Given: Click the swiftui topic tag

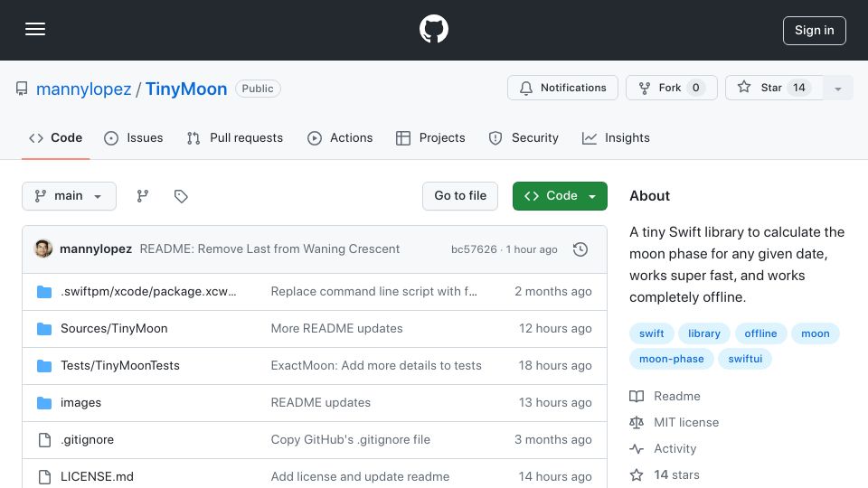Looking at the screenshot, I should [745, 359].
